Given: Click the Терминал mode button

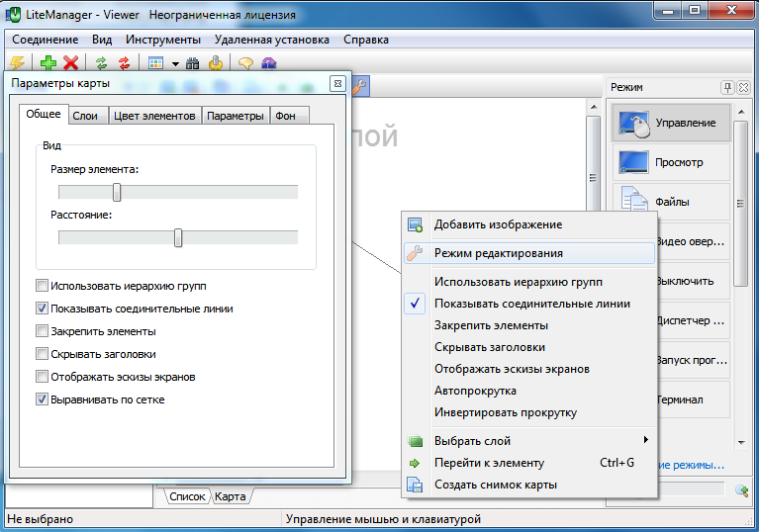Looking at the screenshot, I should point(693,399).
